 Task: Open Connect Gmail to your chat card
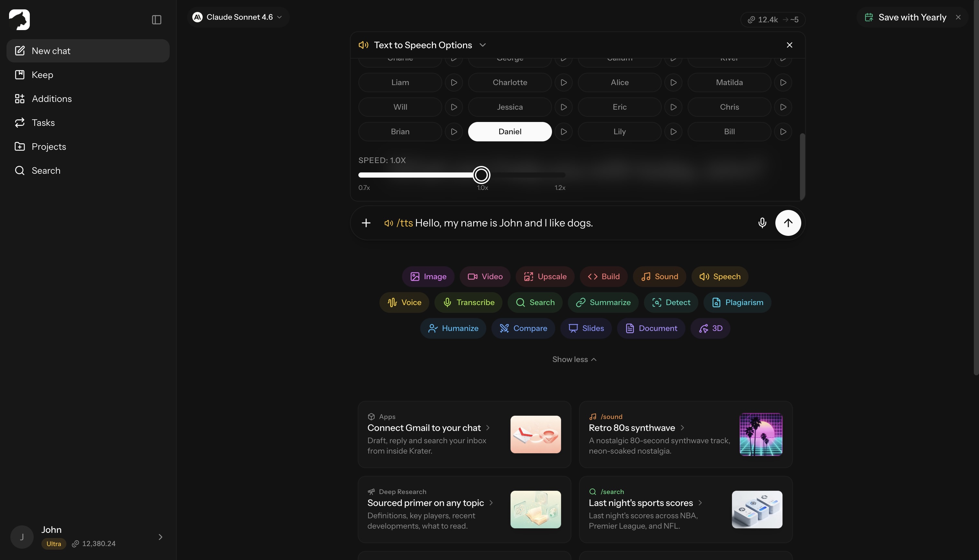pos(464,434)
